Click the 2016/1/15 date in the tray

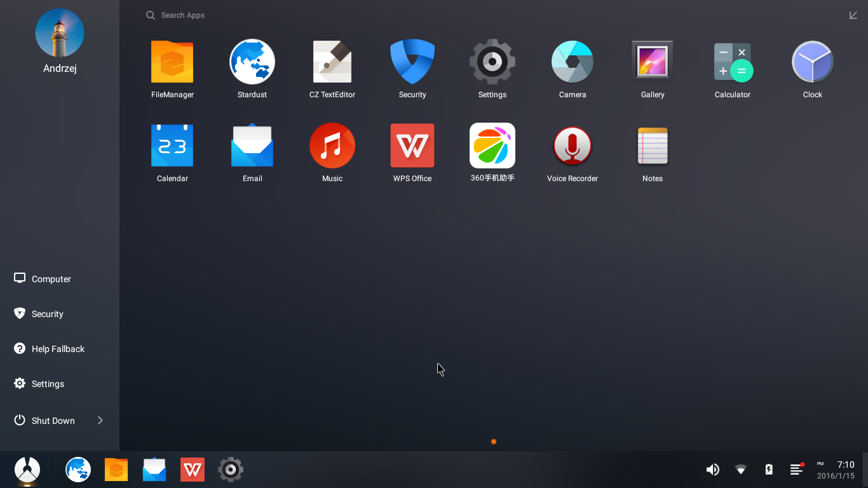click(x=836, y=476)
